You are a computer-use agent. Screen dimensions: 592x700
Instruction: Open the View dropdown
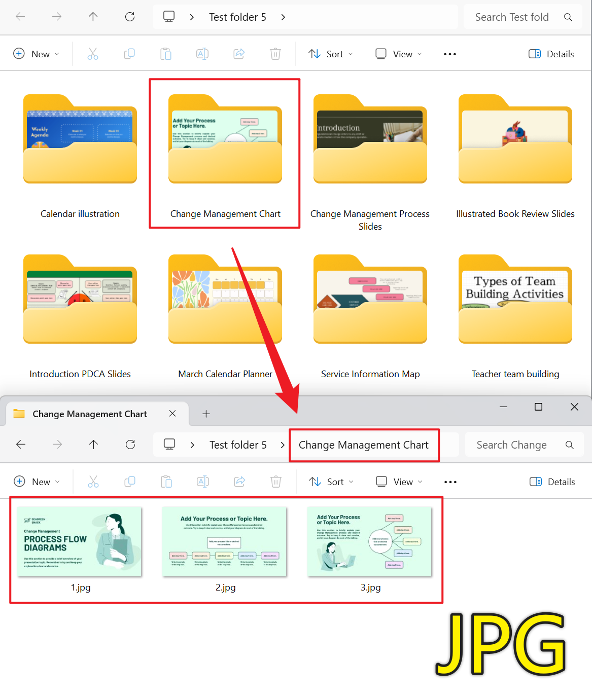click(x=398, y=54)
